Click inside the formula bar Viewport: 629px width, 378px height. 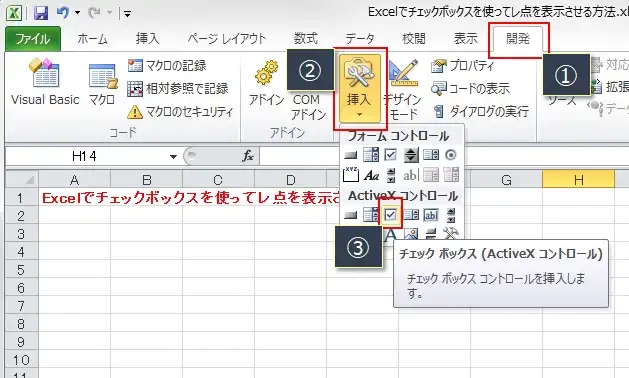[x=444, y=156]
